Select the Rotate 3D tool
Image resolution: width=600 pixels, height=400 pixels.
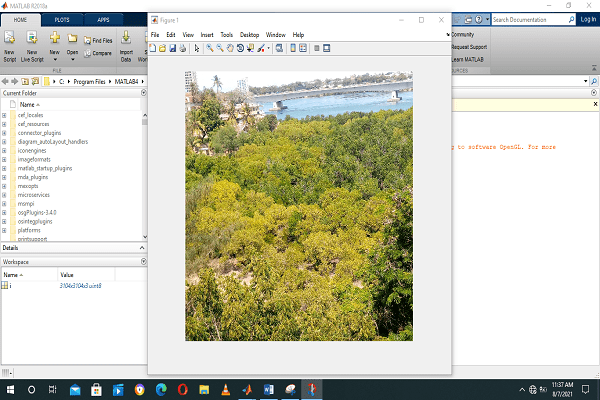pos(239,48)
